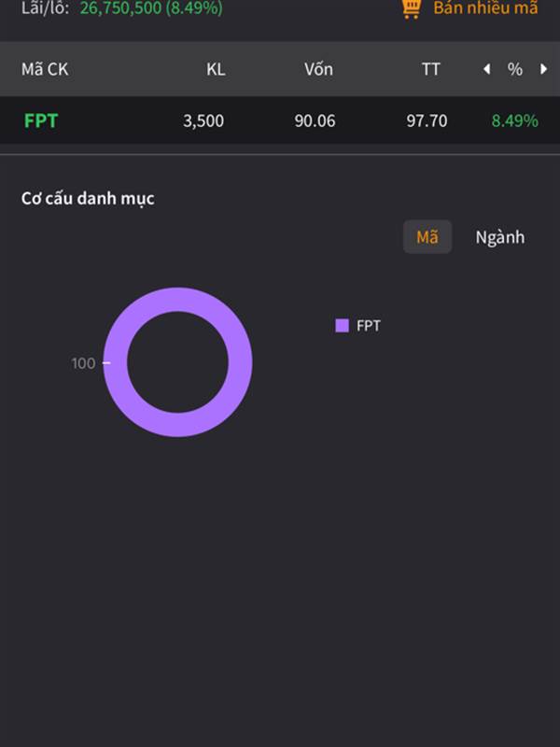
Task: Switch portfolio structure to Mã view
Action: (x=427, y=237)
